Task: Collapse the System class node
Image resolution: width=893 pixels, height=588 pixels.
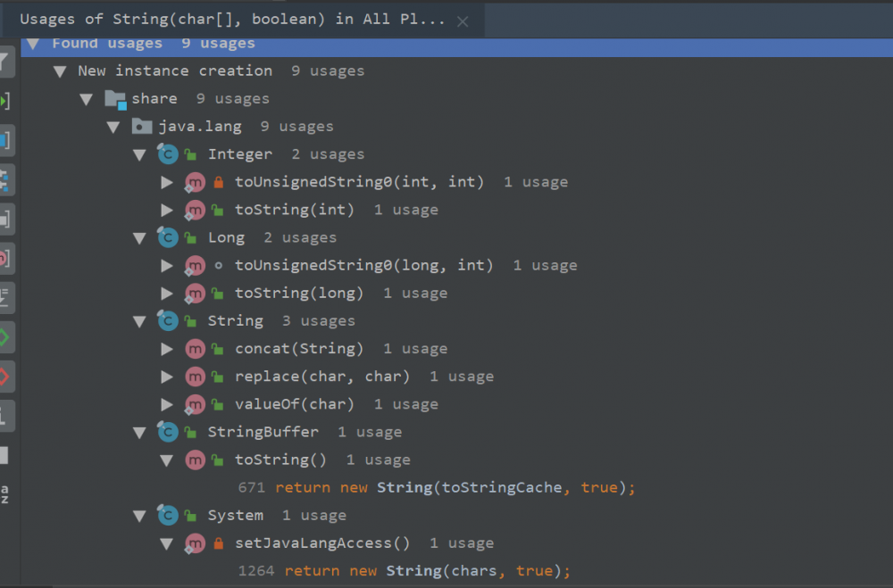Action: (x=139, y=516)
